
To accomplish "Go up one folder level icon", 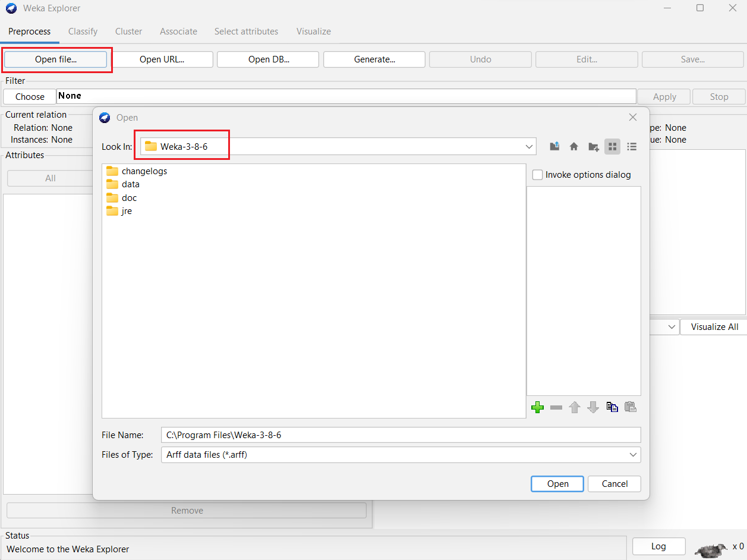I will click(x=554, y=146).
